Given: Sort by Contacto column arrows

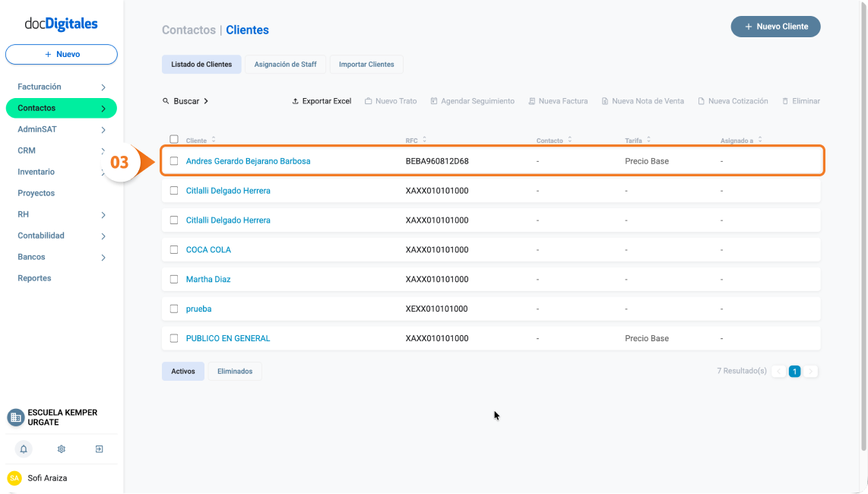Looking at the screenshot, I should pyautogui.click(x=569, y=140).
